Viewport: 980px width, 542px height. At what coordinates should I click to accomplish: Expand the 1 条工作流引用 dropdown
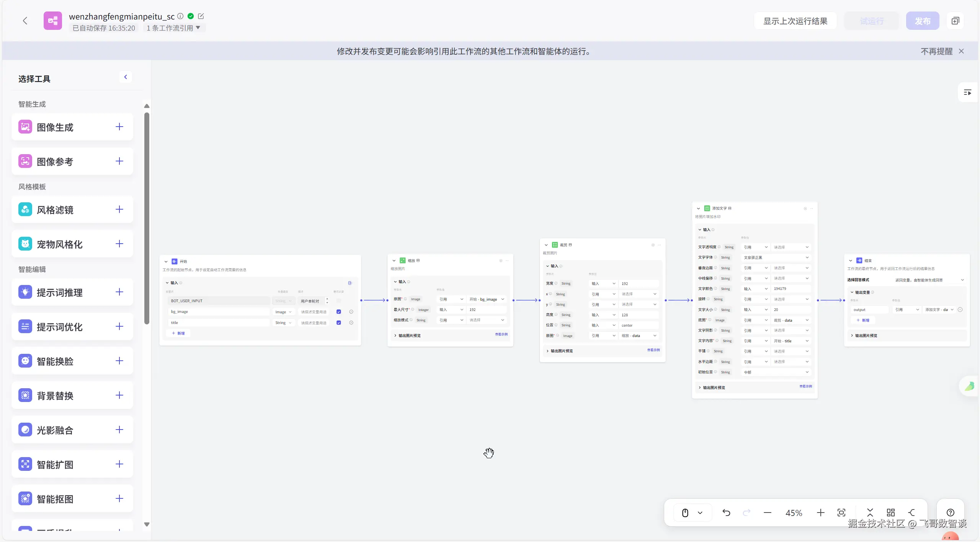pos(173,28)
